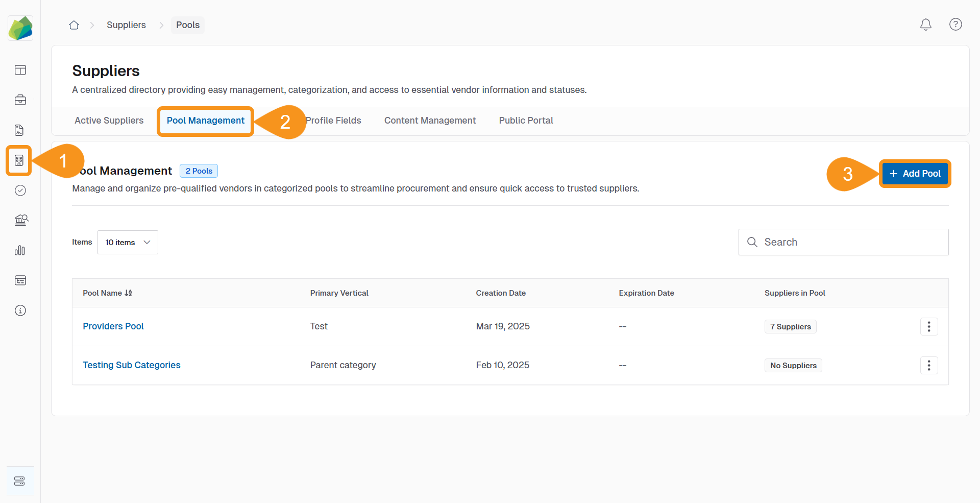Screen dimensions: 980x503
Task: Open the Providers Pool row actions menu
Action: tap(928, 326)
